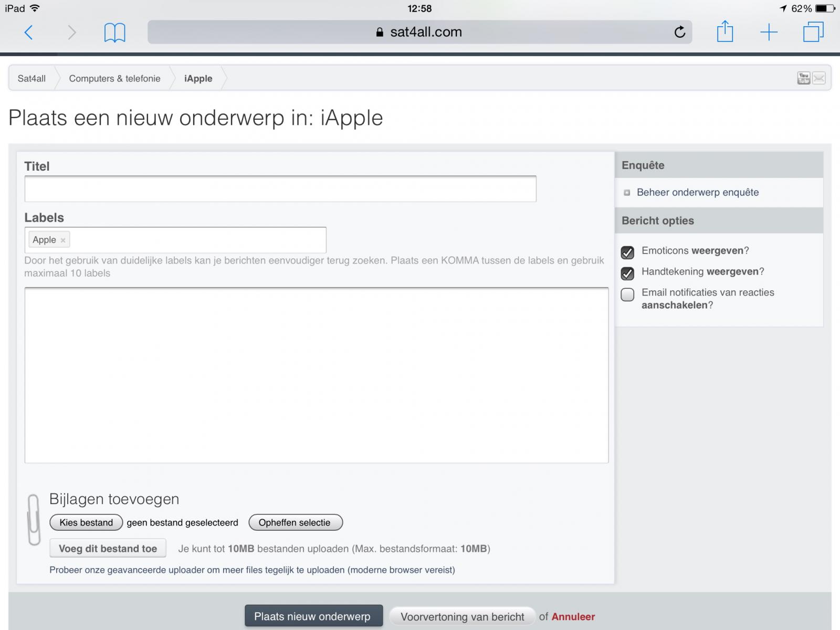Image resolution: width=840 pixels, height=630 pixels.
Task: Click the paperclip attachment icon
Action: click(34, 520)
